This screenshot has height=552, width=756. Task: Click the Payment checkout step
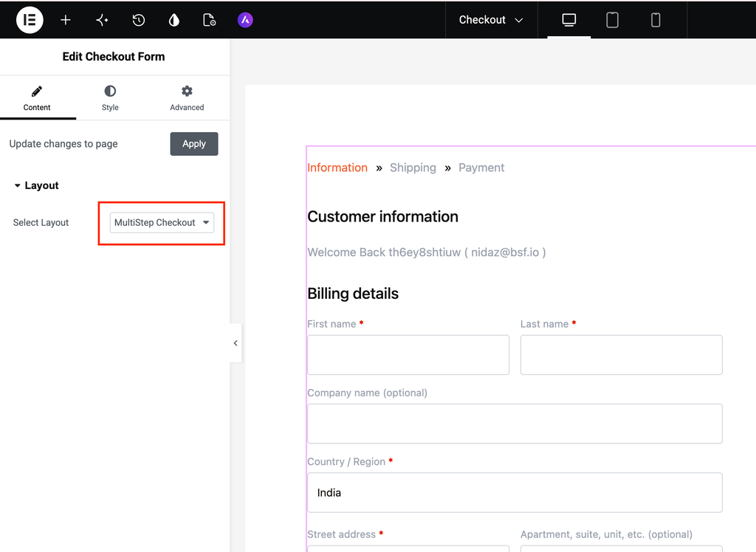point(481,168)
